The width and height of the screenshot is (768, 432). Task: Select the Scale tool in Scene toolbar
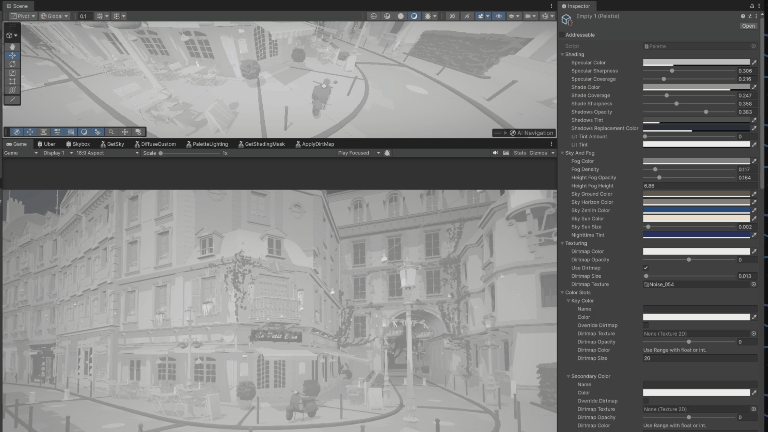pyautogui.click(x=12, y=73)
